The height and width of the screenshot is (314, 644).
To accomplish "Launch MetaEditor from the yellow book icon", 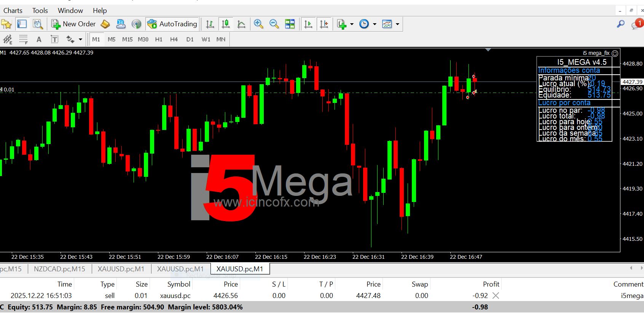I will (x=105, y=24).
